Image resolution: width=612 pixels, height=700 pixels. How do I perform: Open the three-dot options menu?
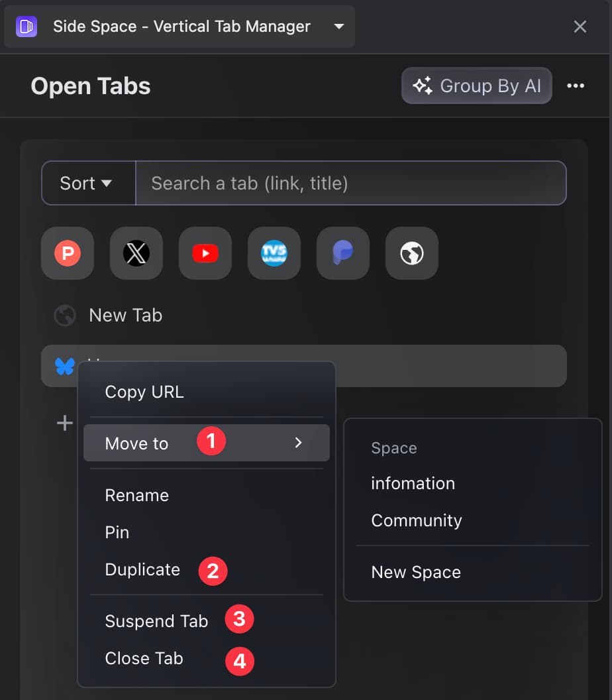pos(576,86)
